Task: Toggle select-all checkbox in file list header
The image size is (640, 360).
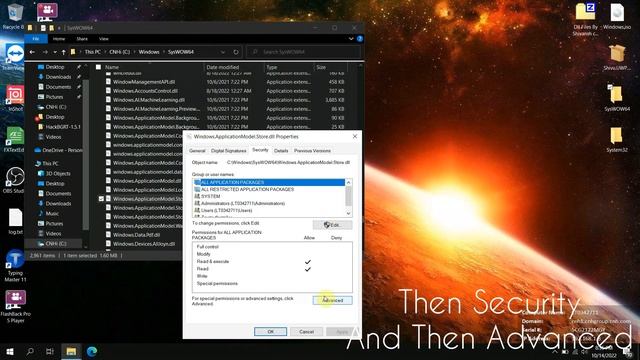Action: [98, 67]
